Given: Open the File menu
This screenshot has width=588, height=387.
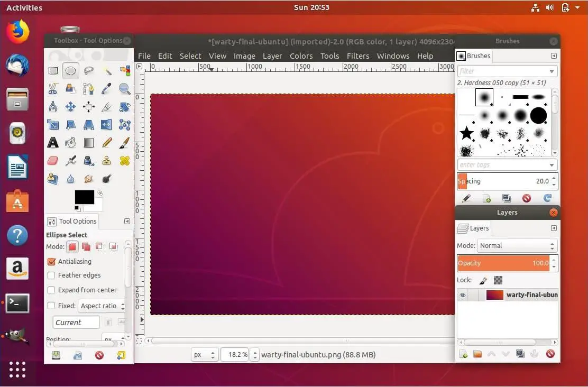Looking at the screenshot, I should [x=144, y=56].
